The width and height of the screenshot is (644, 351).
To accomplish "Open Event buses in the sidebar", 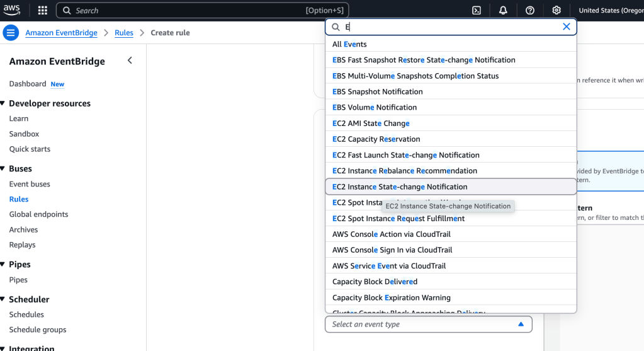I will point(30,184).
